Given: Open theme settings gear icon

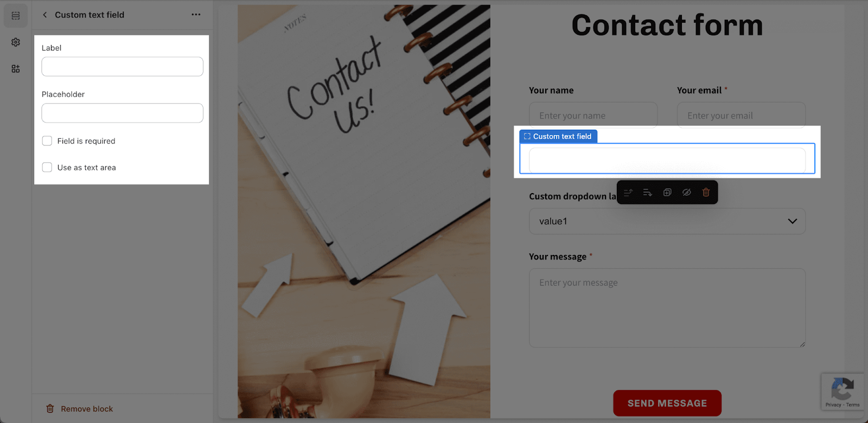Looking at the screenshot, I should coord(16,42).
